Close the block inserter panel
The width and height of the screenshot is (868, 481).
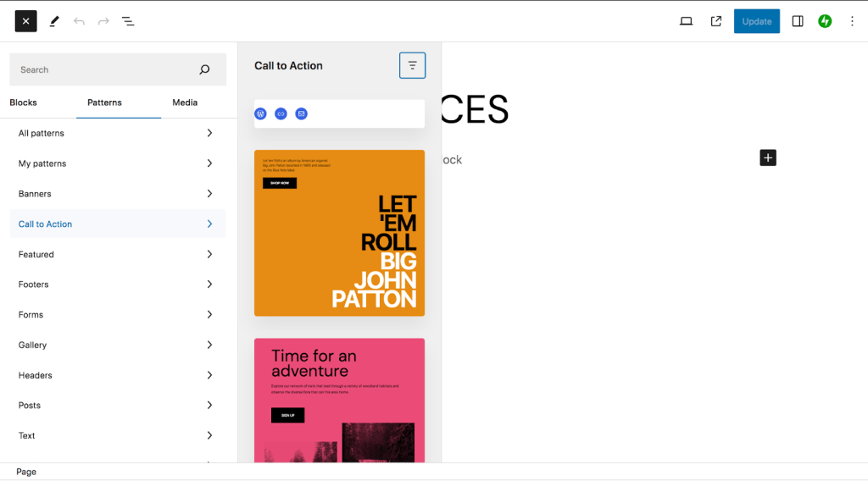(x=25, y=21)
